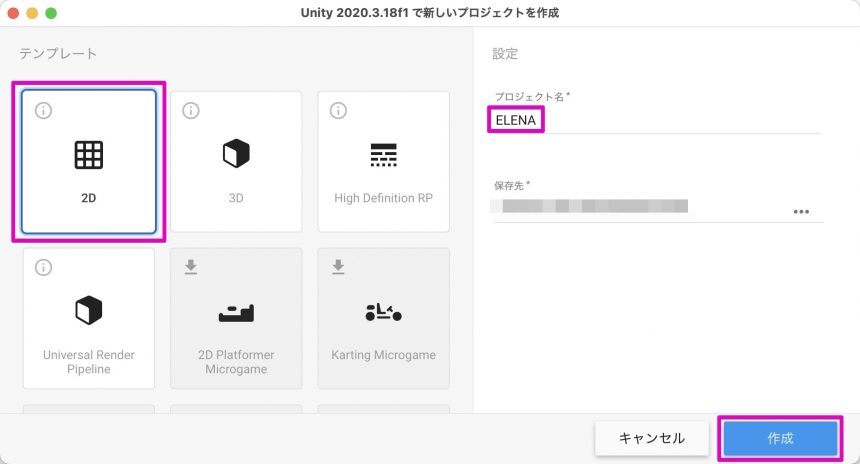Choose the High Definition RP template icon
Image resolution: width=860 pixels, height=464 pixels.
[383, 155]
